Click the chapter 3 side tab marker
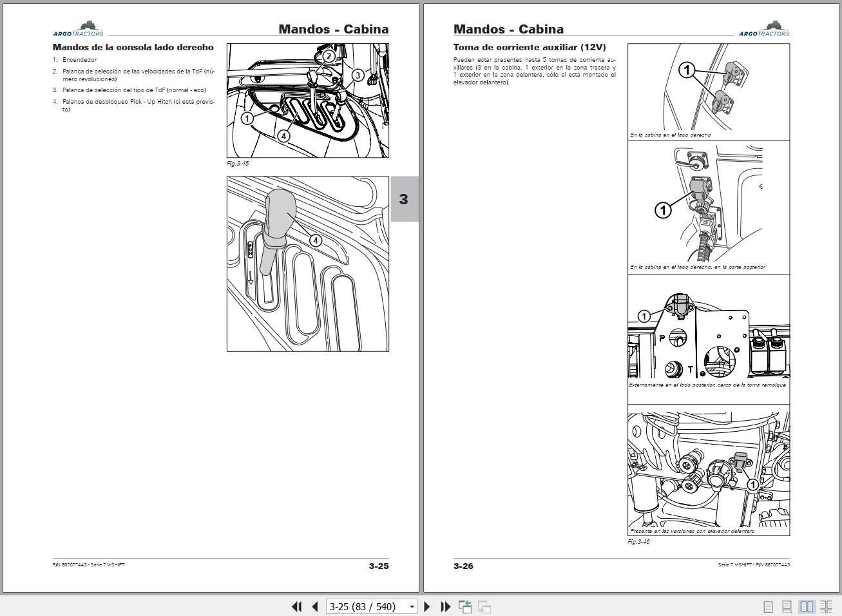The width and height of the screenshot is (842, 616). point(404,200)
